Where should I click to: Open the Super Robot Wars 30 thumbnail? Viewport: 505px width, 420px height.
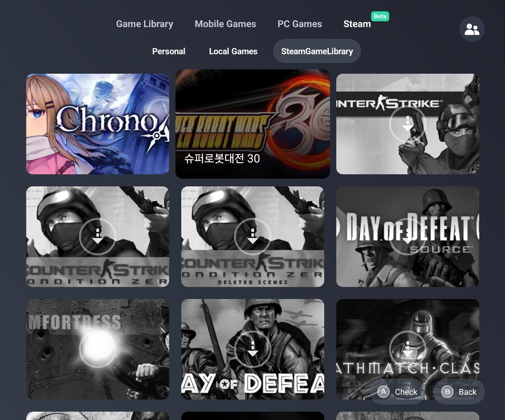point(252,124)
